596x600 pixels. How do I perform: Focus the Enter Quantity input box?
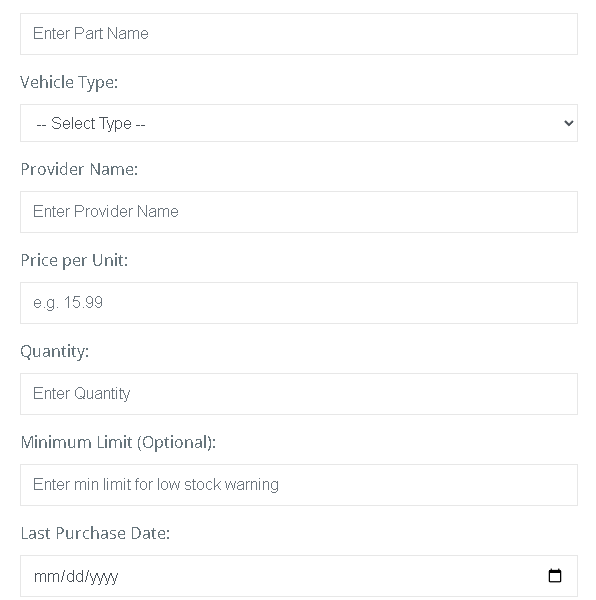coord(299,394)
